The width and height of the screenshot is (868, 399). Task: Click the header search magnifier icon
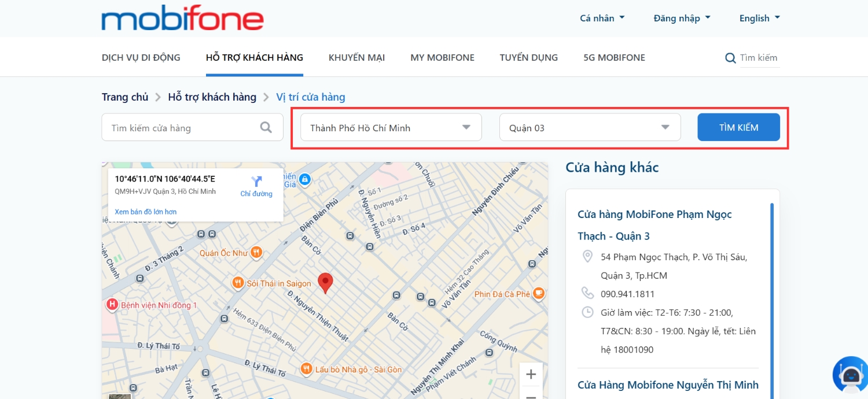click(x=731, y=58)
